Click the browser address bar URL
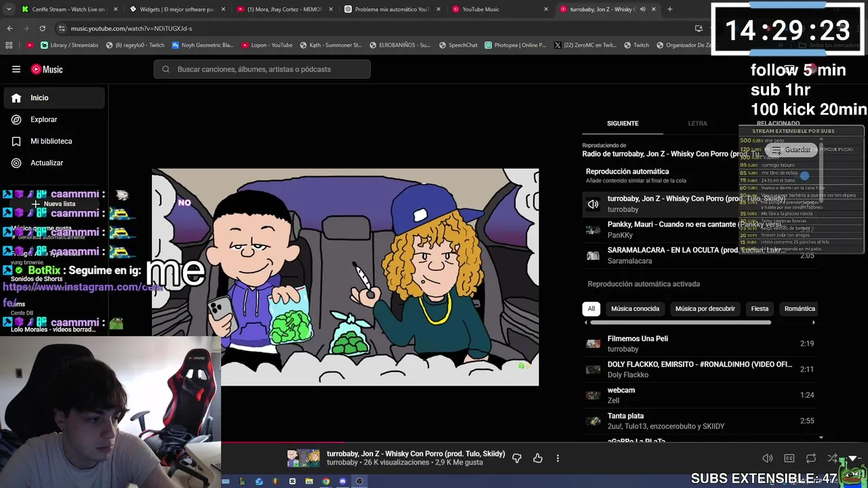 point(132,28)
